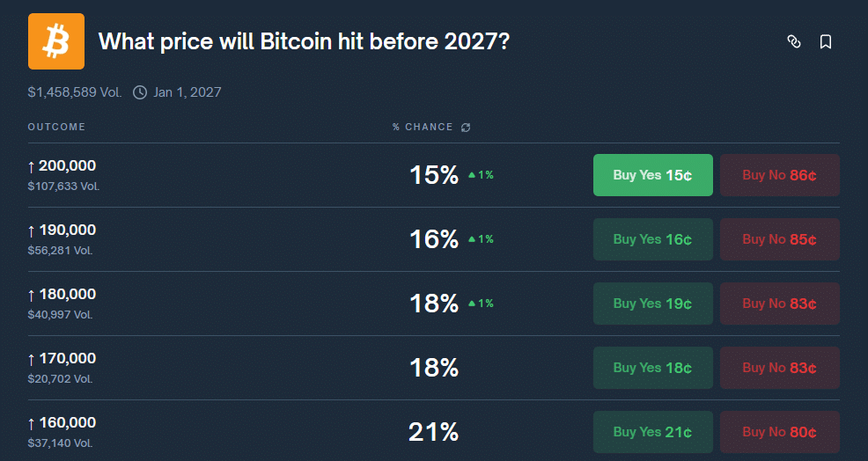Buy No at 86¢ for 200,000
868x461 pixels.
(779, 175)
